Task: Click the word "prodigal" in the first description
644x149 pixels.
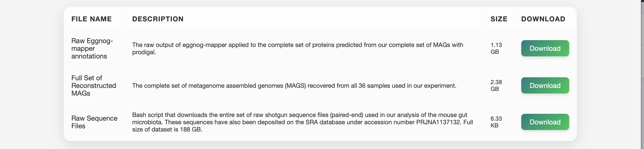Action: [x=143, y=52]
